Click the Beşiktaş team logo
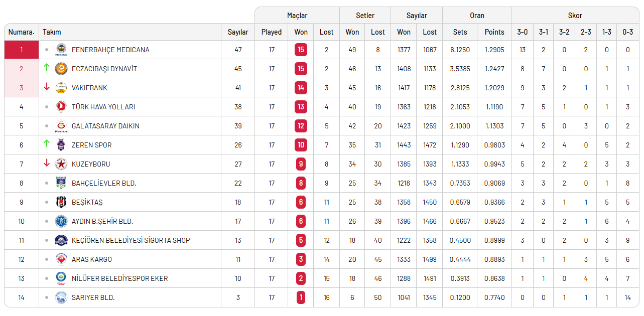The width and height of the screenshot is (644, 316). tap(61, 202)
